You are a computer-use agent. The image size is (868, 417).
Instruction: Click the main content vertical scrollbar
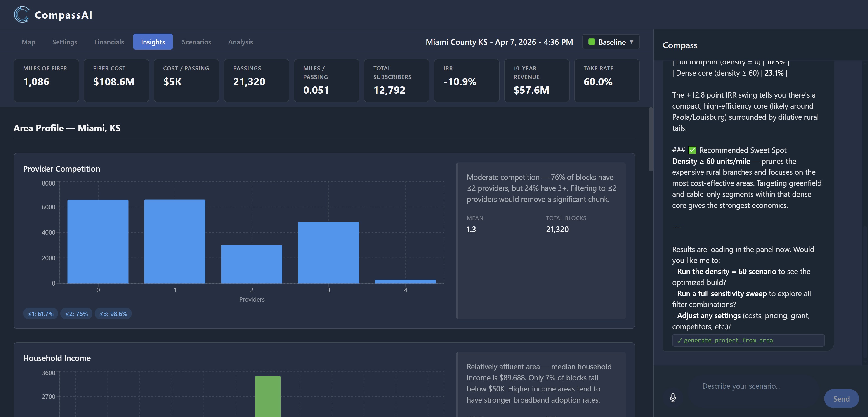(x=651, y=139)
